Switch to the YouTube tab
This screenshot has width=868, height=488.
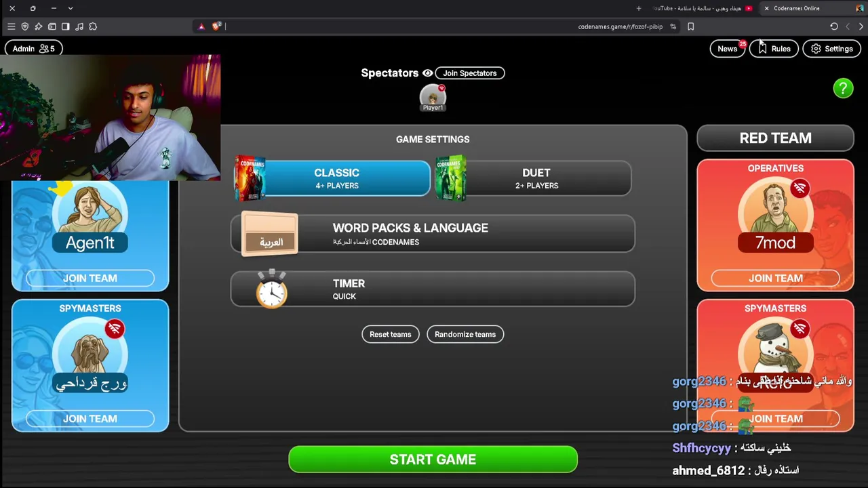(x=702, y=8)
